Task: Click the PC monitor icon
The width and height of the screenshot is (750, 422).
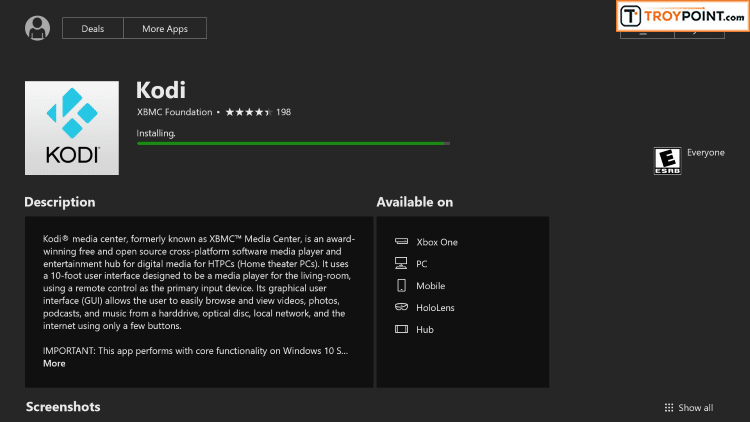Action: pos(401,263)
